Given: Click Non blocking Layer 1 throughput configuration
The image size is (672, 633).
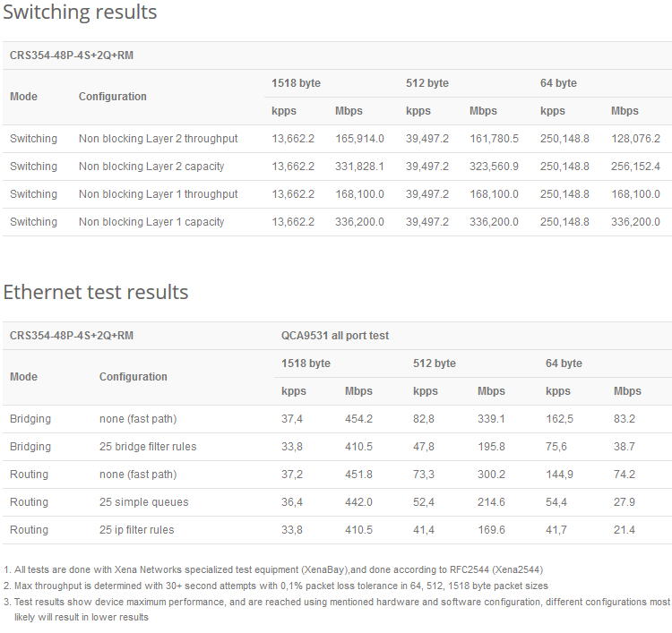Looking at the screenshot, I should point(158,194).
